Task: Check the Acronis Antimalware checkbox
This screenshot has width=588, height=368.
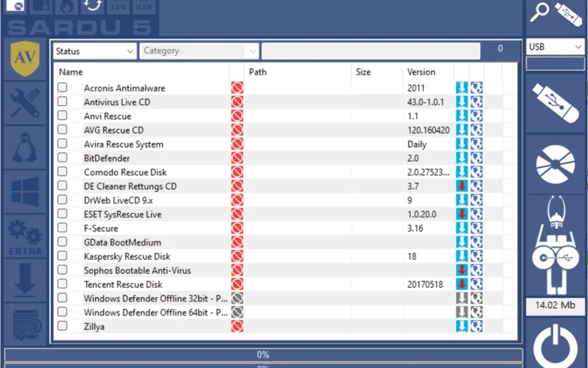Action: [x=62, y=87]
